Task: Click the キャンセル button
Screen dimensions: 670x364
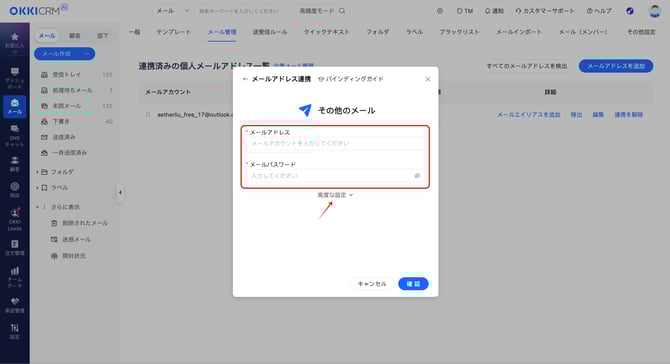Action: [371, 284]
